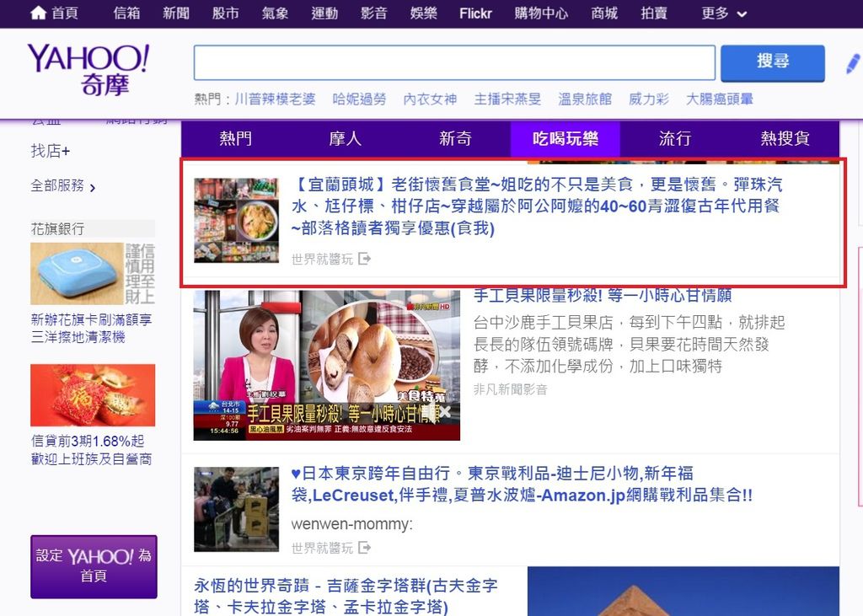863x616 pixels.
Task: Open the 宜蘭頭城 老街懷舊食堂 article headline
Action: 537,206
